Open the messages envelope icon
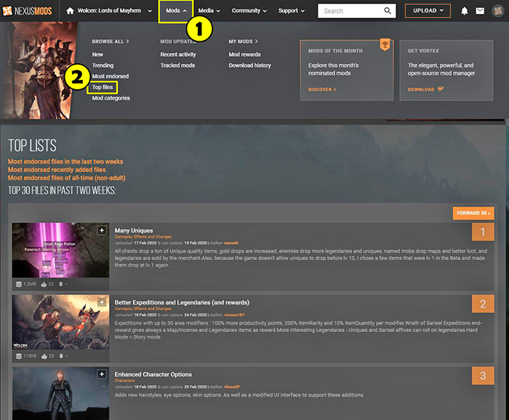Viewport: 509px width, 420px height. tap(480, 11)
